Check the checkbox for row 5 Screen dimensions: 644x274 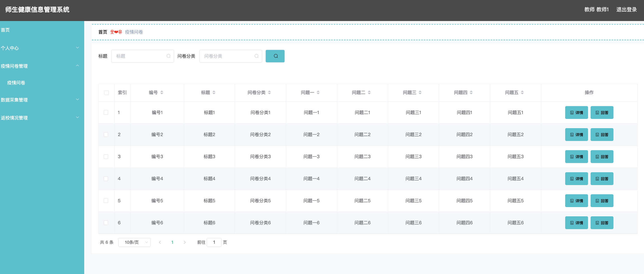[106, 201]
